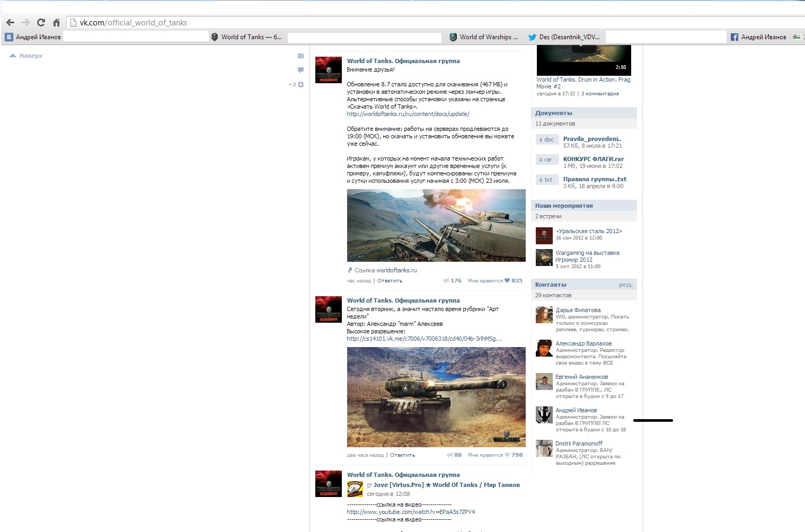Open the first post's World of Tanks group avatar

(329, 70)
